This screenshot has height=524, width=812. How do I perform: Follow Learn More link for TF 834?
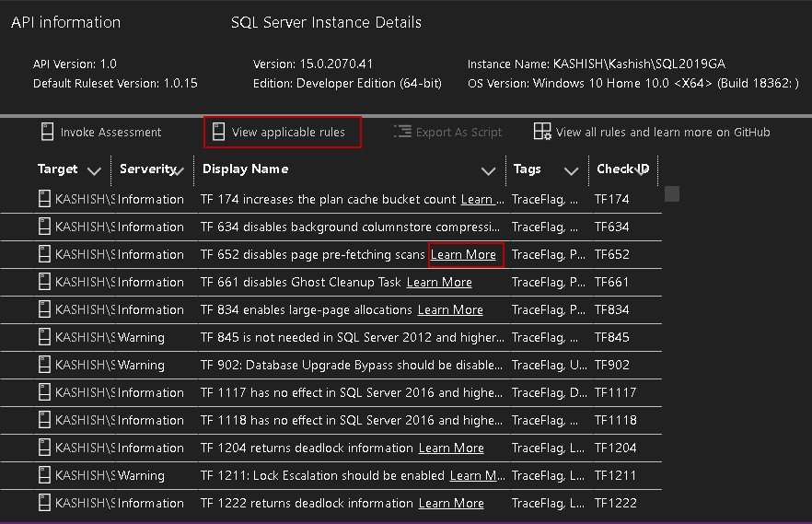tap(450, 309)
